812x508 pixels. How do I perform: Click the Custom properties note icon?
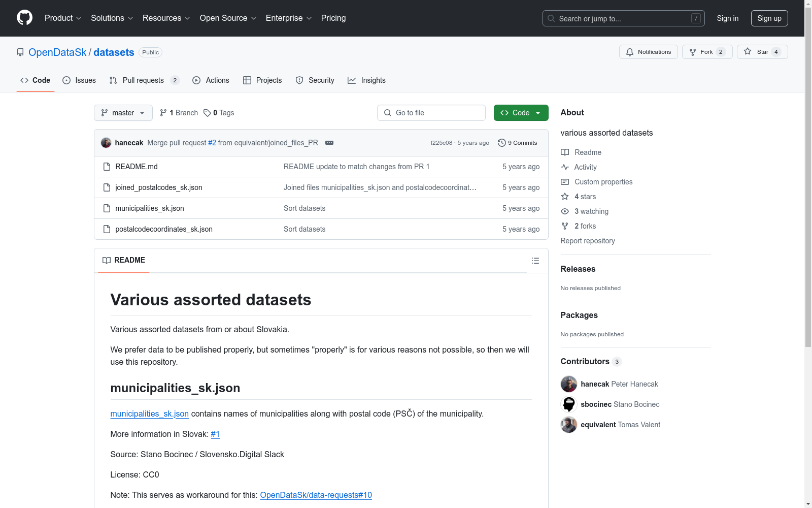click(565, 182)
